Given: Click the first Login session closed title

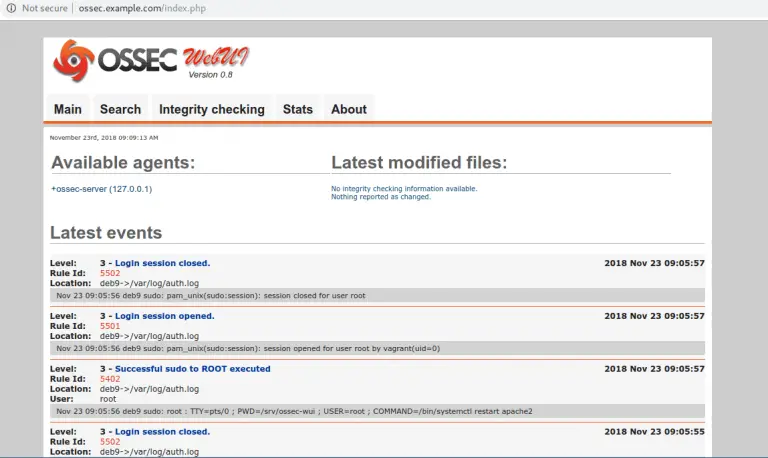Looking at the screenshot, I should pyautogui.click(x=162, y=263).
